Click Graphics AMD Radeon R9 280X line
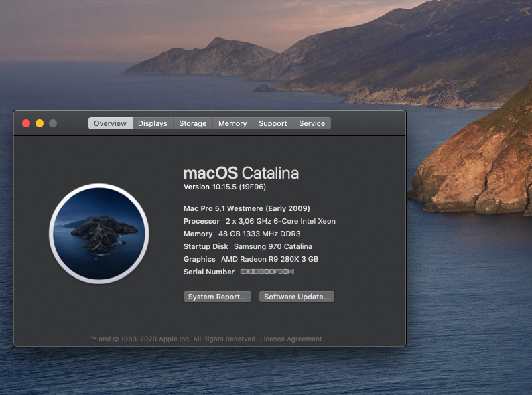 251,259
